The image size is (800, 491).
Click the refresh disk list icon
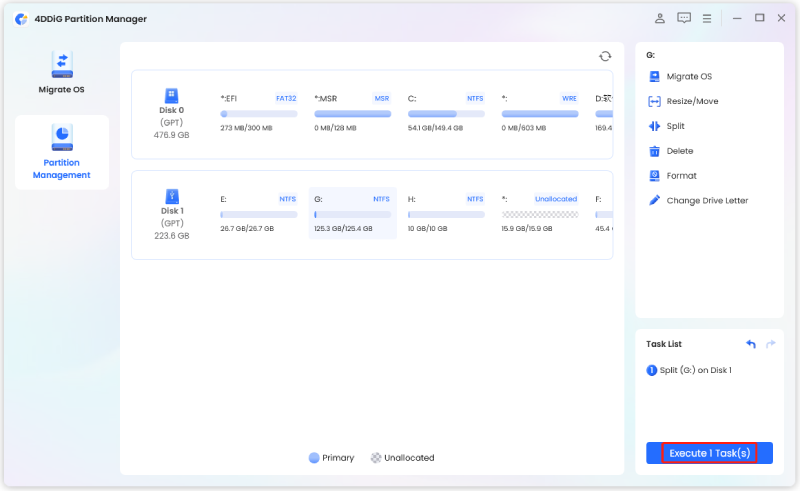coord(605,56)
